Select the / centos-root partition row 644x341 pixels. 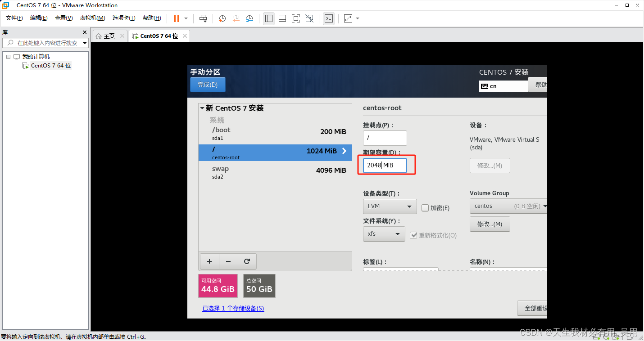point(275,153)
